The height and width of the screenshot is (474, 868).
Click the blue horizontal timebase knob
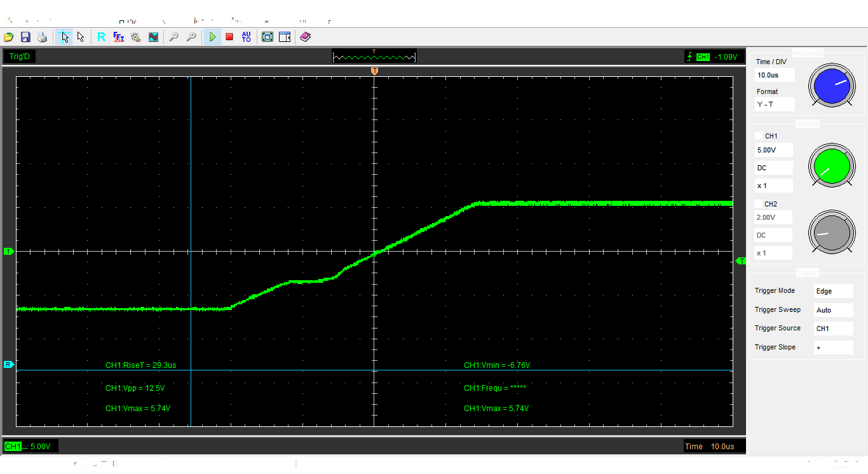click(x=832, y=86)
